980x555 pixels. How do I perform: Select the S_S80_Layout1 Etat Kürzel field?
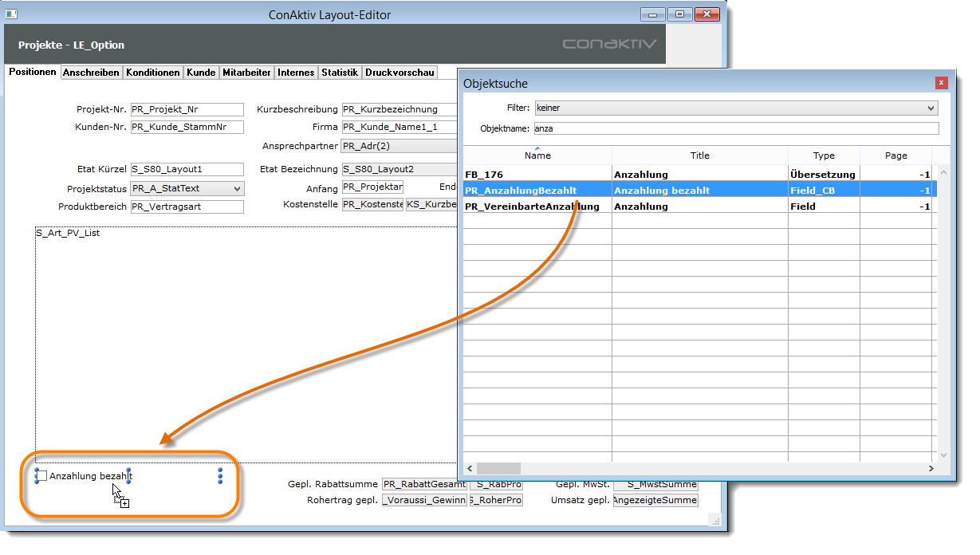click(x=187, y=169)
